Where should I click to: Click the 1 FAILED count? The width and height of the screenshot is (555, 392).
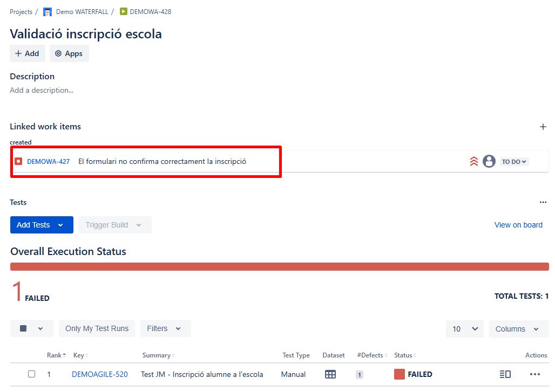click(30, 292)
